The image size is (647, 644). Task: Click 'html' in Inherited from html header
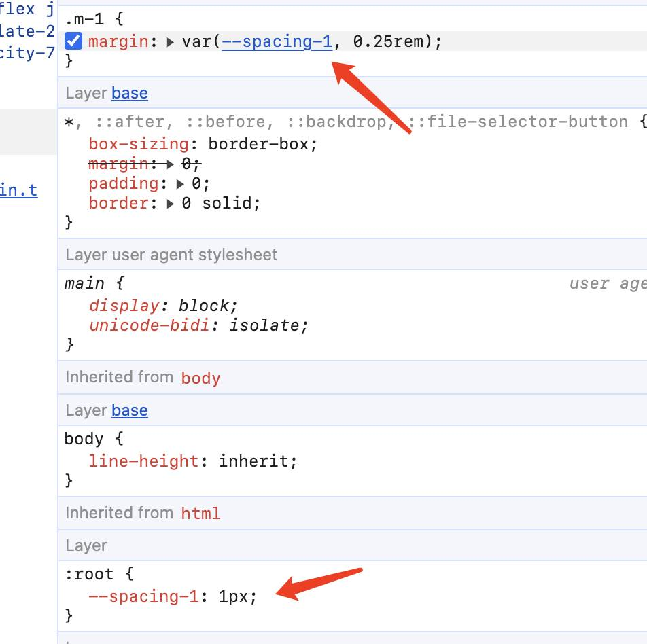(200, 513)
